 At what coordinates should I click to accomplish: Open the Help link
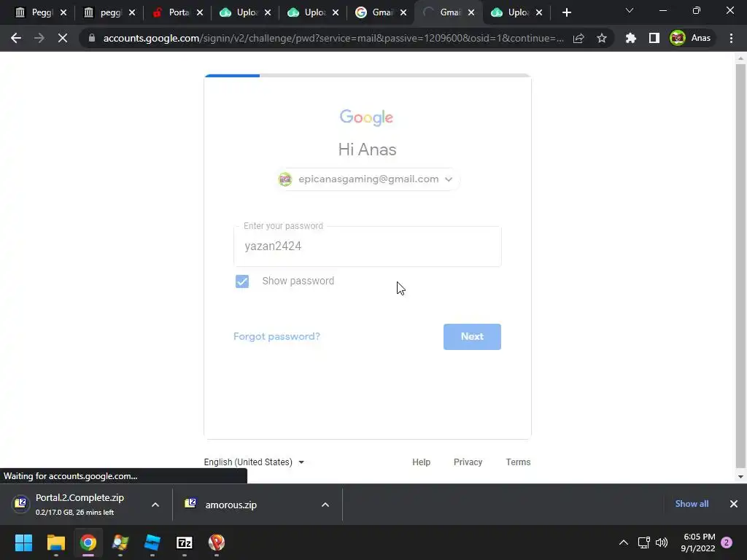421,462
